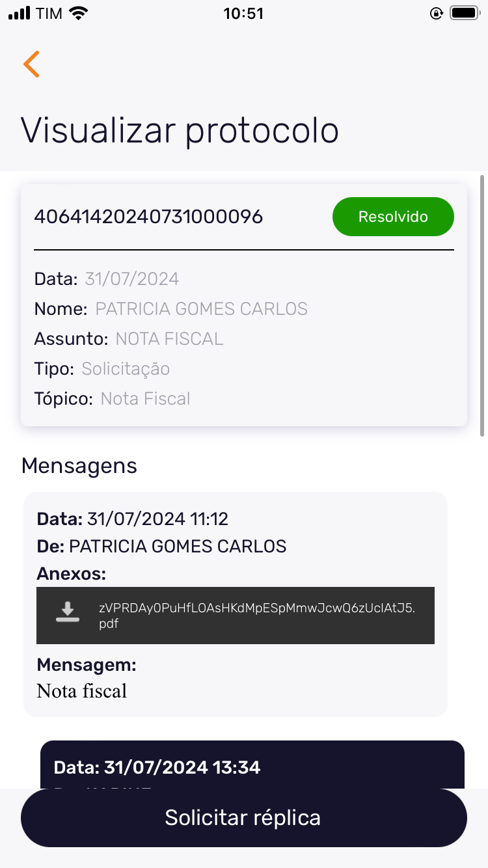Tap the orange back arrow
Image resolution: width=488 pixels, height=868 pixels.
[31, 64]
